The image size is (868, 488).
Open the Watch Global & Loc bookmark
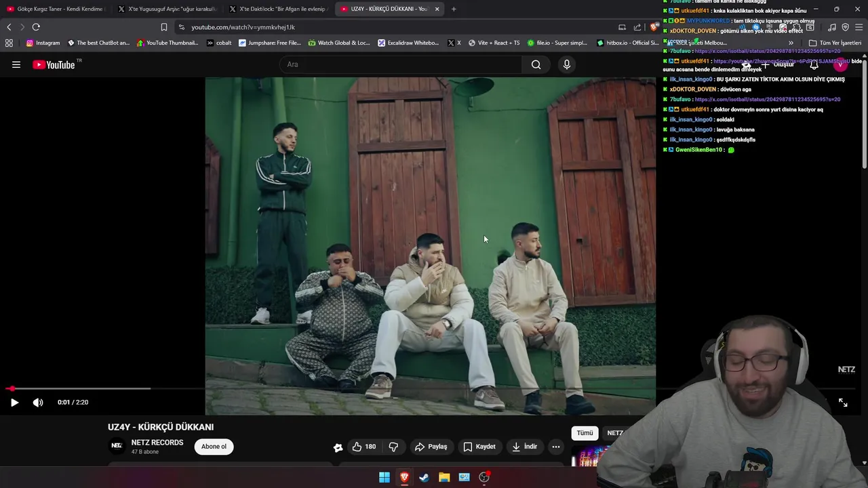coord(339,43)
